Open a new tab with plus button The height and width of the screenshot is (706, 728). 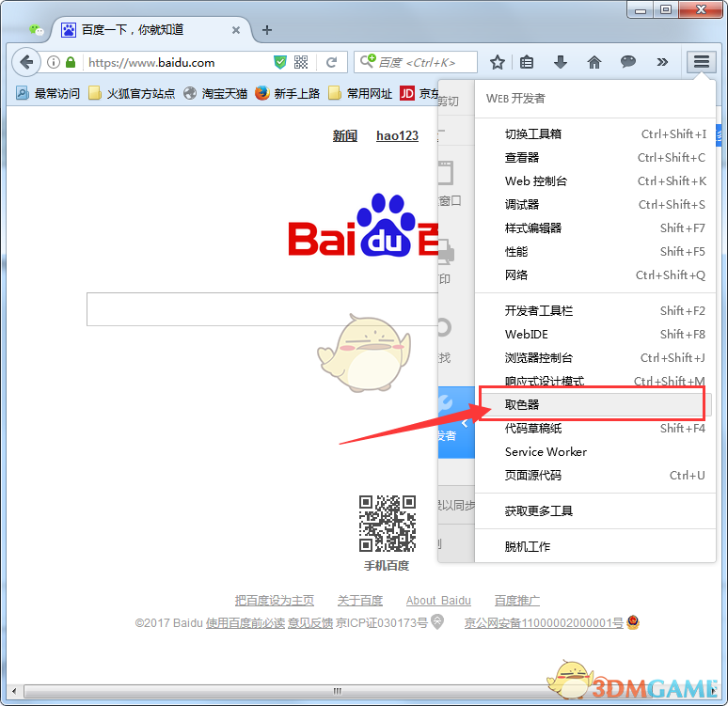click(267, 30)
